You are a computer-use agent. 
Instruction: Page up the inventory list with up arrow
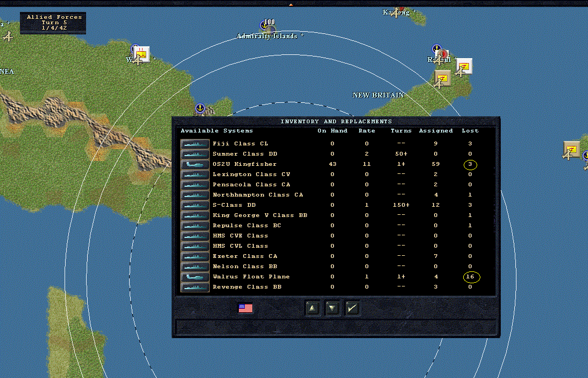[x=313, y=308]
